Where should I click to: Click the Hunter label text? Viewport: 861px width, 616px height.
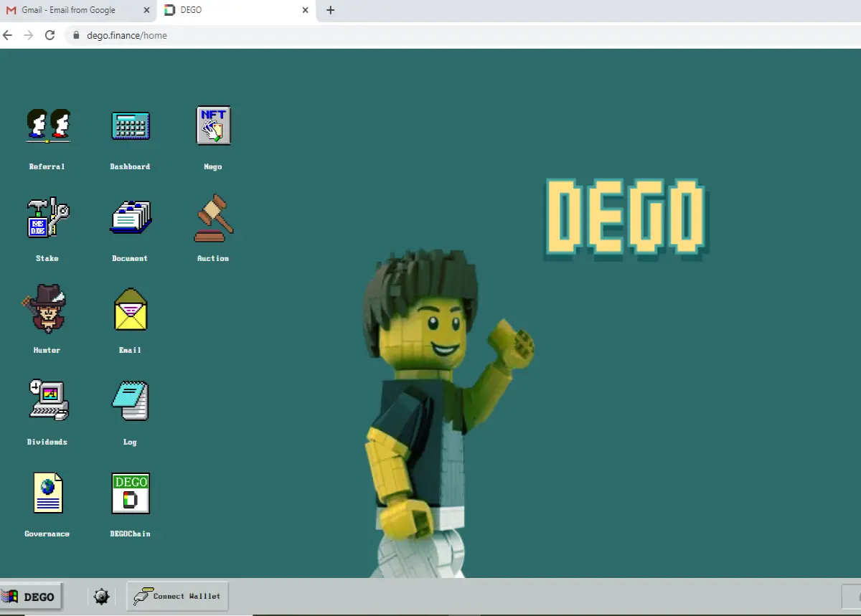coord(47,350)
